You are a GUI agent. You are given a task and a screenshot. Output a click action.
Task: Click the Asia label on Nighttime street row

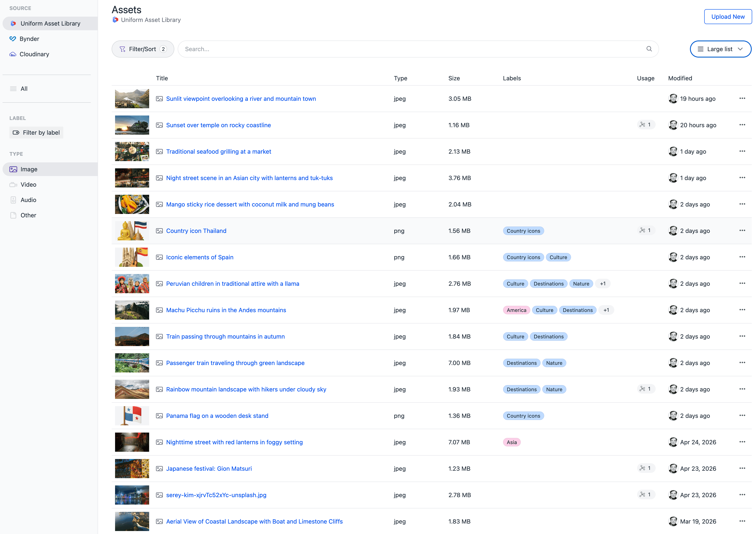click(x=512, y=442)
